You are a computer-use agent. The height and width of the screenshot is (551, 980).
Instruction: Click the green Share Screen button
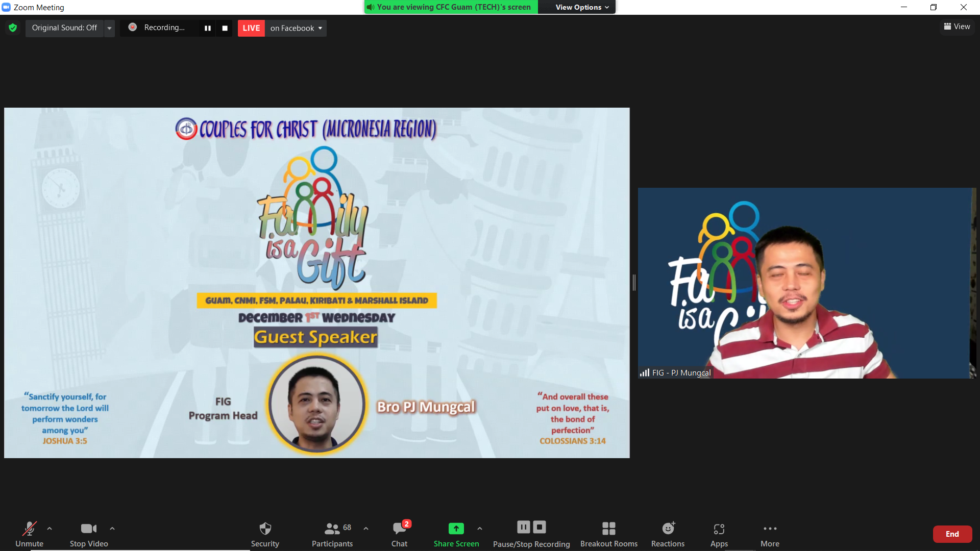[x=456, y=534]
